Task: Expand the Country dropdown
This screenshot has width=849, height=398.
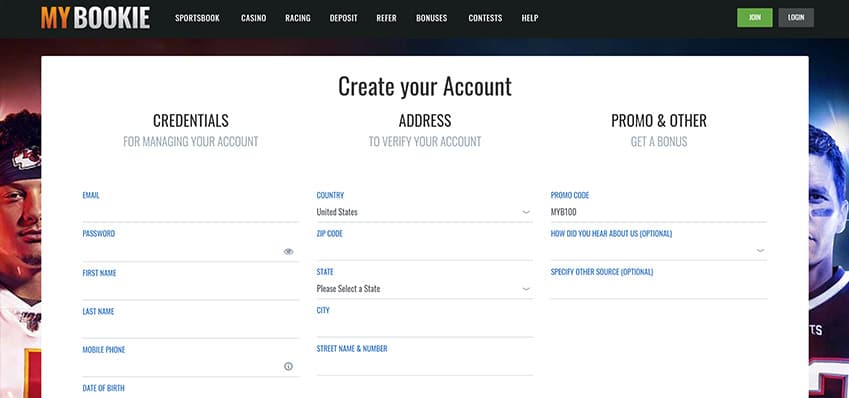Action: coord(424,212)
